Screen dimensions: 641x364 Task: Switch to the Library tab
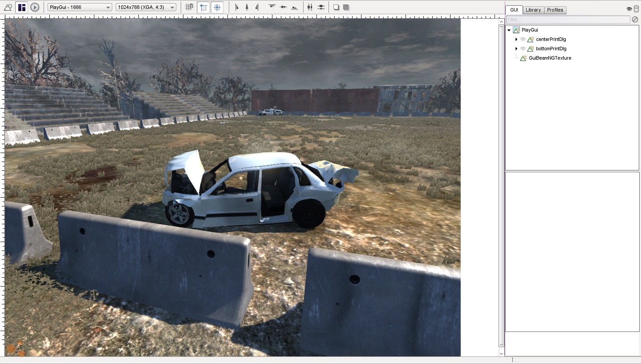(x=533, y=10)
